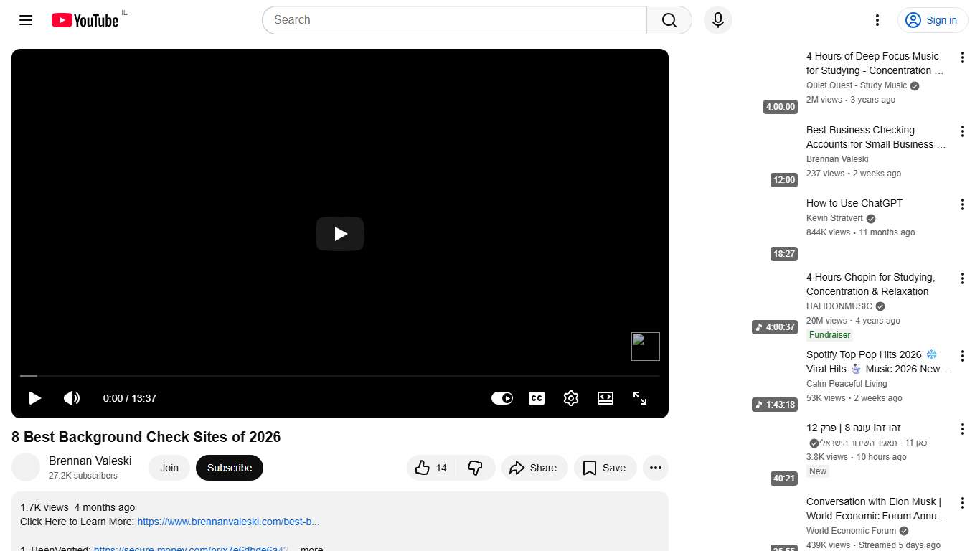
Task: Open more actions for this video
Action: coord(655,467)
